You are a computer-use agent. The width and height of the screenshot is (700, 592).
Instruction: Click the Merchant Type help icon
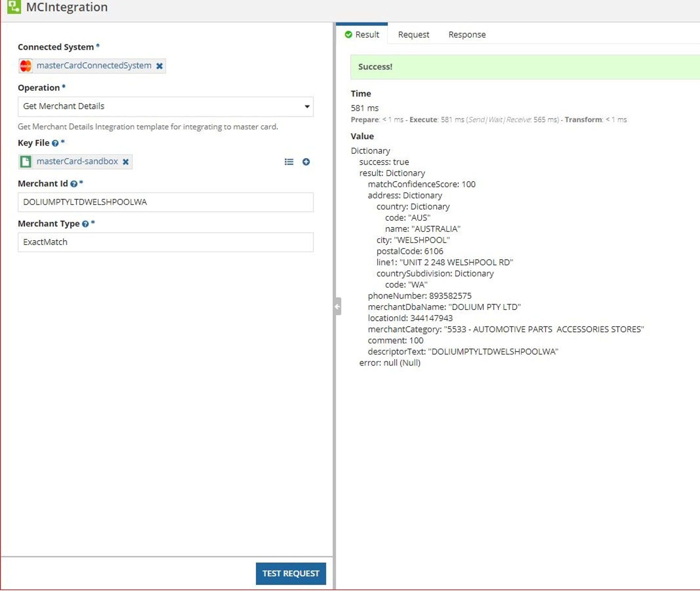(x=85, y=224)
